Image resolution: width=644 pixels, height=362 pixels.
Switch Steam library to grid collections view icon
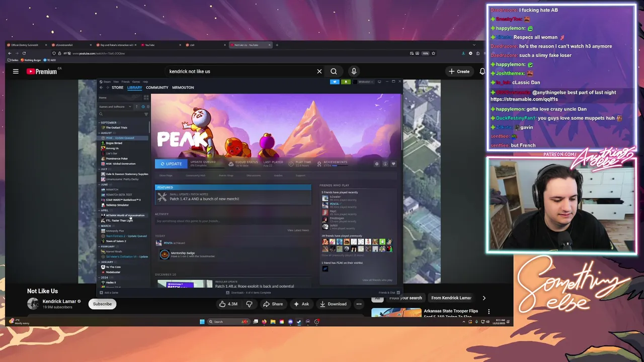click(146, 98)
